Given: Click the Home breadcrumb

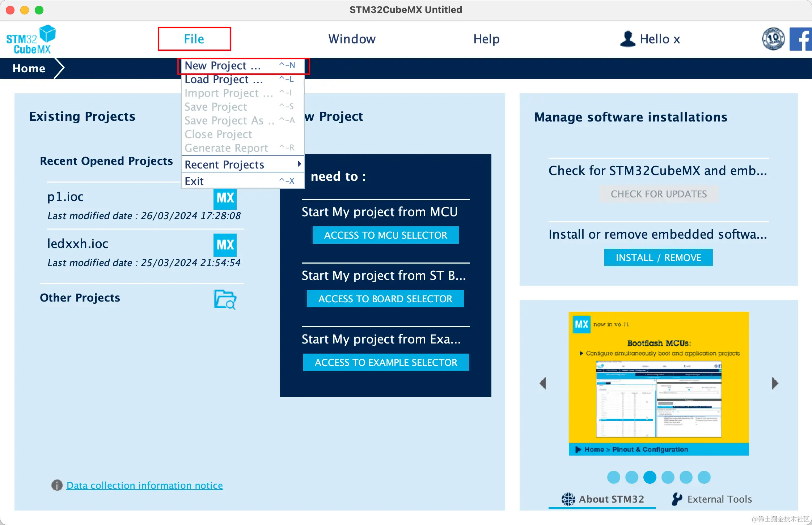Looking at the screenshot, I should 29,68.
